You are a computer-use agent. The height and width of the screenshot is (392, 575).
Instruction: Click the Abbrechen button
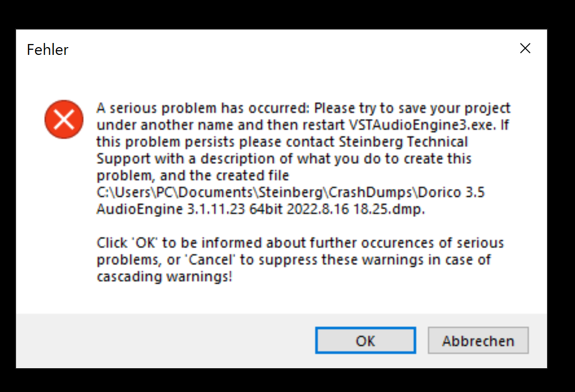click(478, 341)
